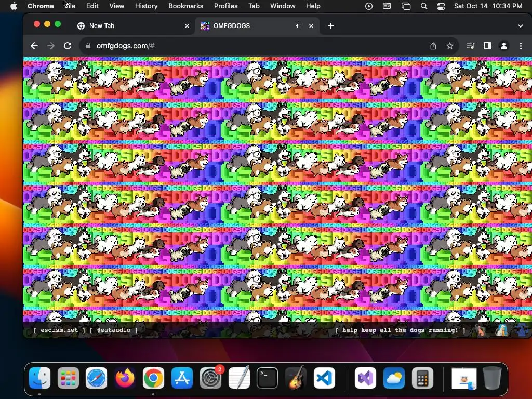Expand the tab search dropdown arrow

coord(521,26)
